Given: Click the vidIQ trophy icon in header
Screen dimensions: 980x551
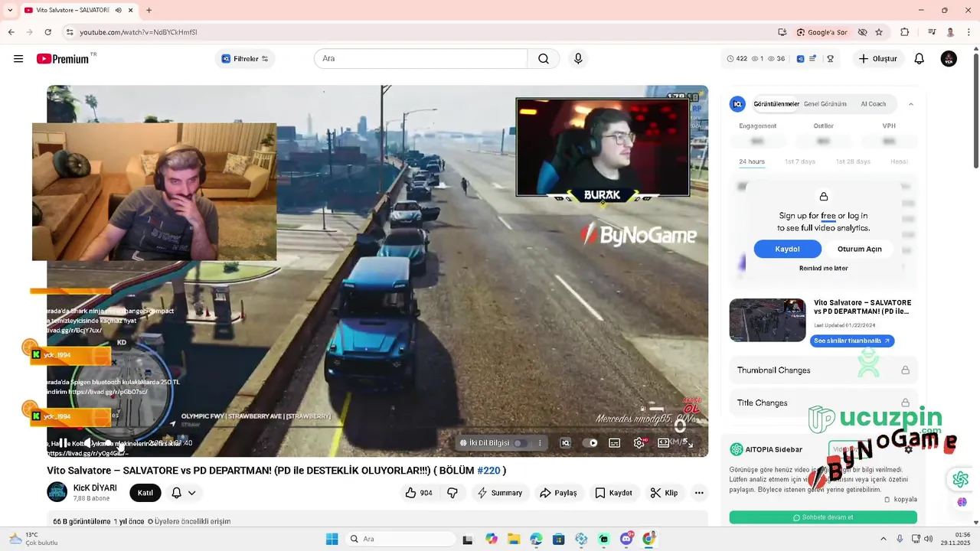Looking at the screenshot, I should pyautogui.click(x=830, y=59).
